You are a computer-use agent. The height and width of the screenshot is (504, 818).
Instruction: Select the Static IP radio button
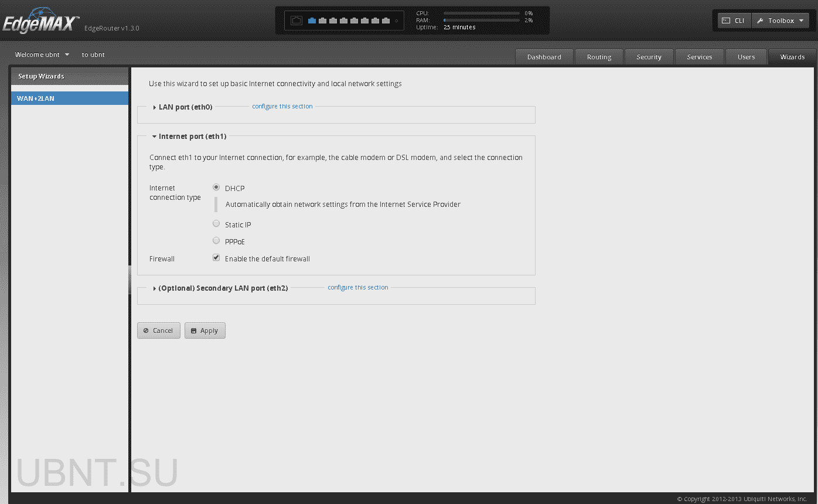[x=216, y=224]
